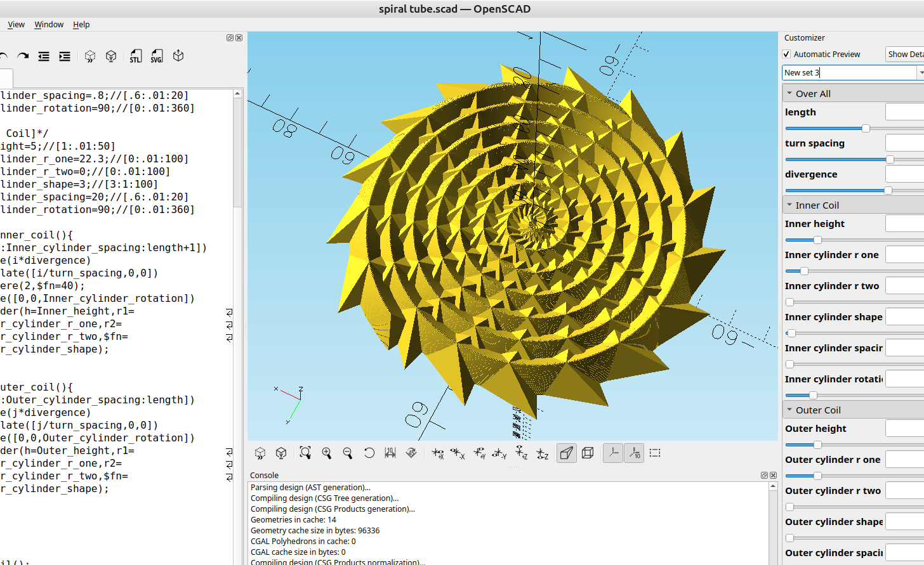Toggle the show axes viewport button
924x565 pixels.
(612, 453)
